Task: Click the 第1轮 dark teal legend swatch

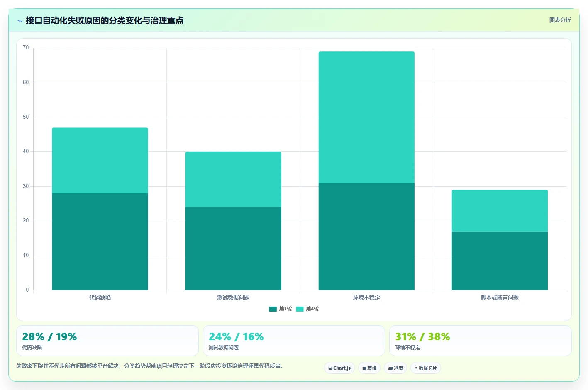Action: click(x=273, y=309)
